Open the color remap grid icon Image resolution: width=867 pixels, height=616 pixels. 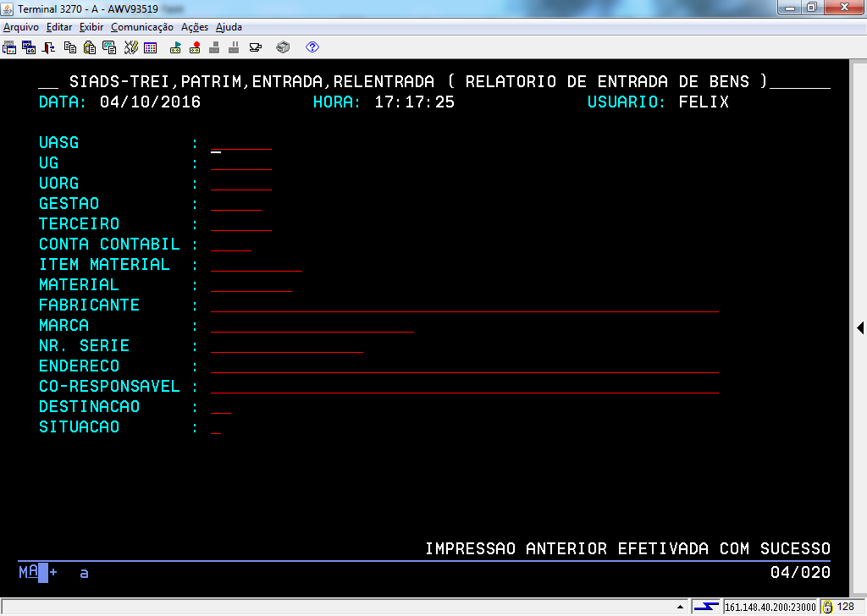tap(151, 47)
